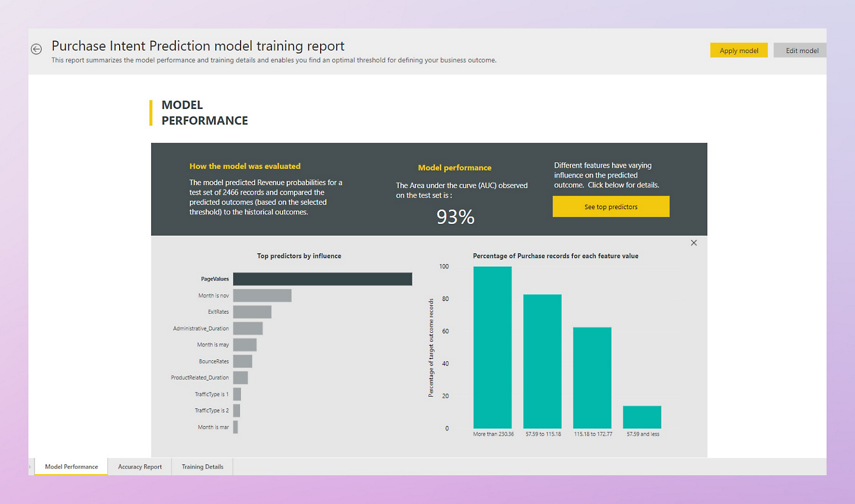Select the Month is may bar

click(245, 345)
